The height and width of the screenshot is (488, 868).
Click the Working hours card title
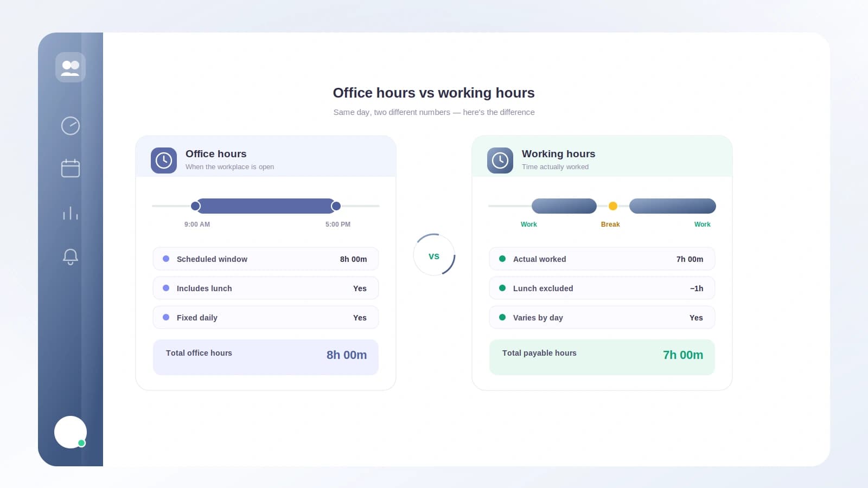(559, 154)
